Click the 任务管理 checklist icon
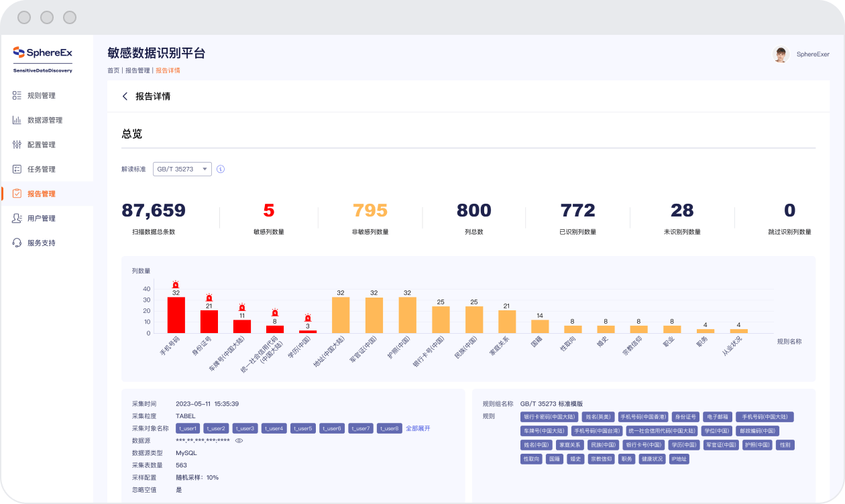 17,169
